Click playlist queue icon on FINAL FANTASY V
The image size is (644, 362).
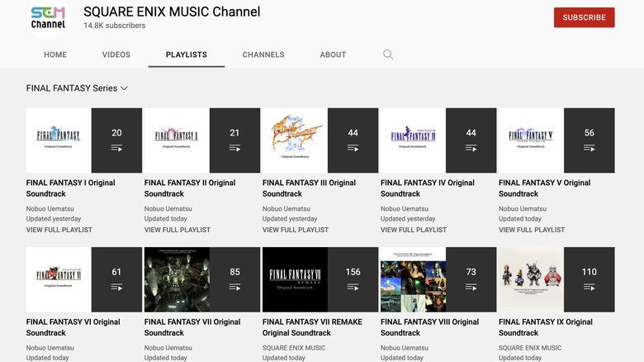pyautogui.click(x=589, y=148)
